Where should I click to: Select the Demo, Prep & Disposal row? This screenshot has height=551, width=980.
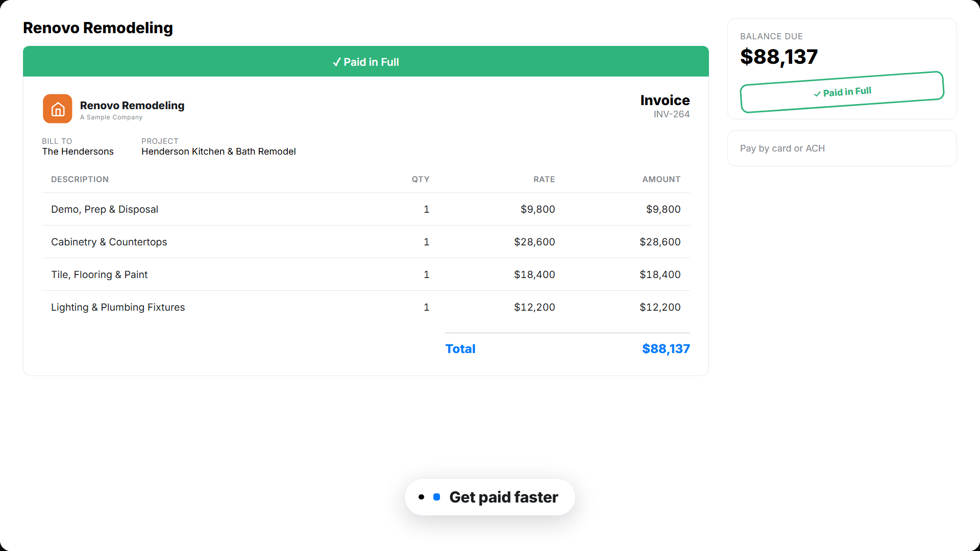click(366, 209)
